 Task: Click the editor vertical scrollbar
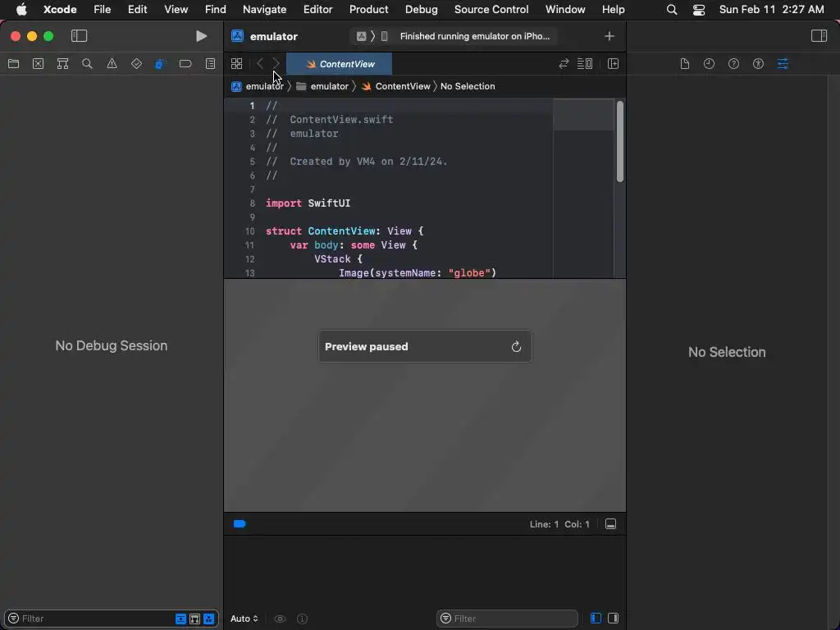(620, 141)
